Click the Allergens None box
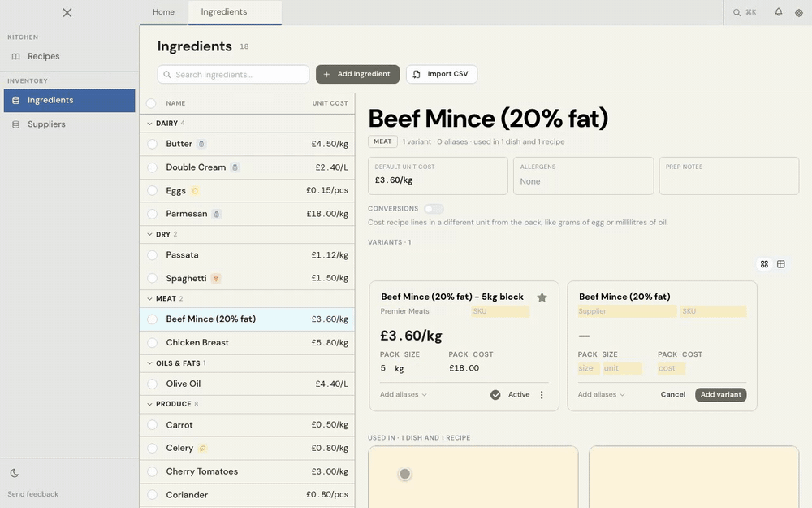812x508 pixels. [583, 176]
